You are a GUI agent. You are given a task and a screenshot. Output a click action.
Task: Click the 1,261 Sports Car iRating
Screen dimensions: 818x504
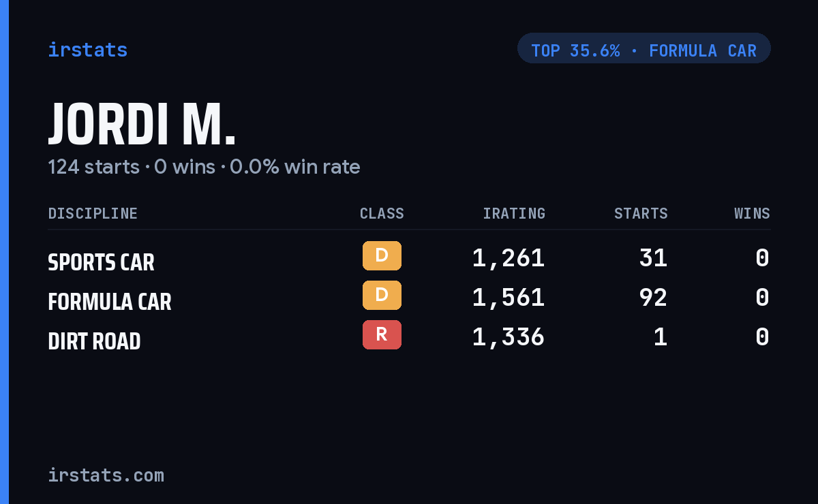509,258
